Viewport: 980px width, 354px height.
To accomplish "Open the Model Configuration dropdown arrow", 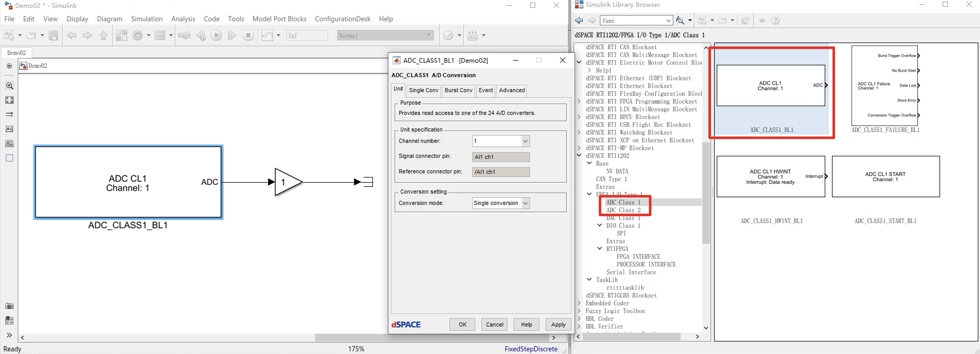I will click(x=149, y=35).
